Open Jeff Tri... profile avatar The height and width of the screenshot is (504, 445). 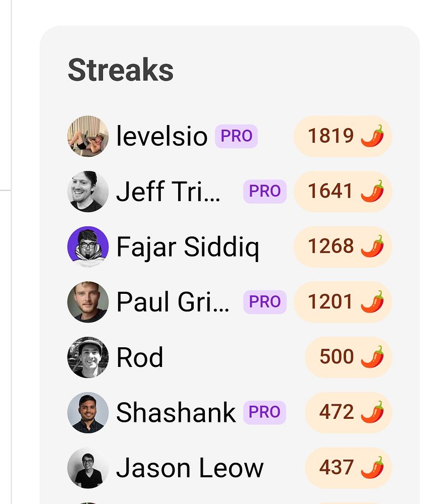(x=88, y=192)
